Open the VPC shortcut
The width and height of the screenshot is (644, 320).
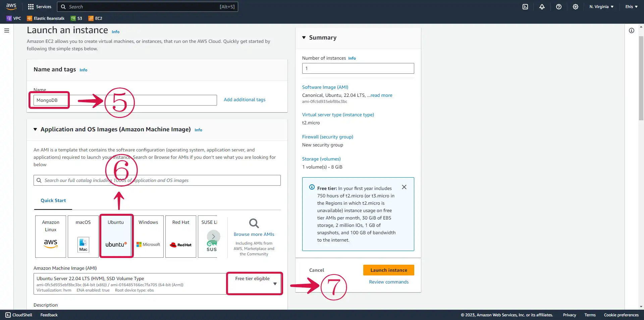(x=14, y=18)
